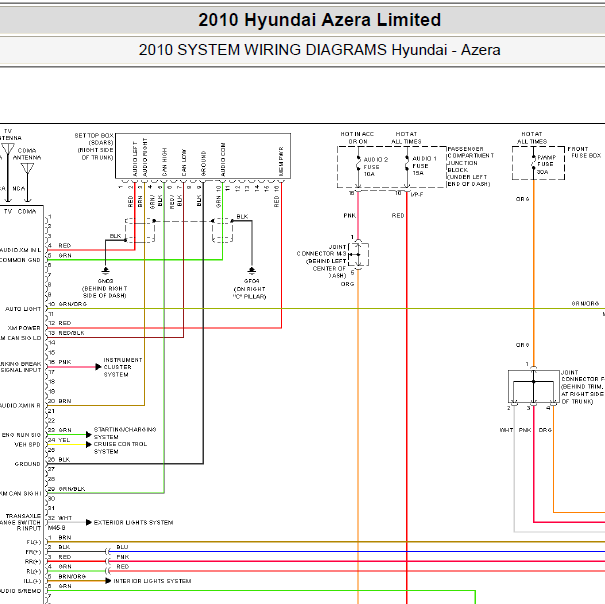This screenshot has width=605, height=604.
Task: Click the Exterior Lights System label
Action: [x=134, y=523]
